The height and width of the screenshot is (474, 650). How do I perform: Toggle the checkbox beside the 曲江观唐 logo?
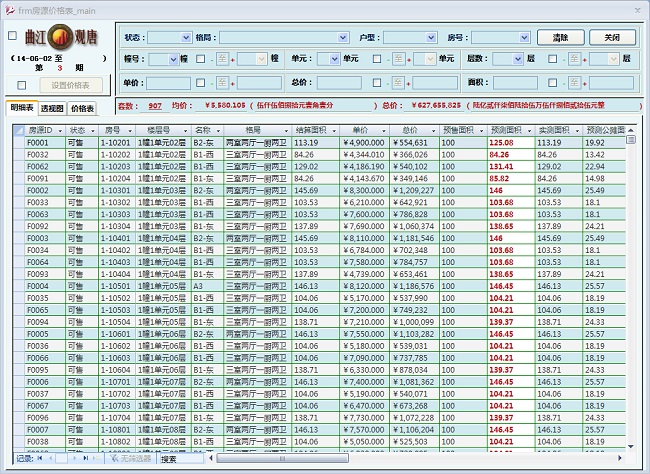pos(12,36)
